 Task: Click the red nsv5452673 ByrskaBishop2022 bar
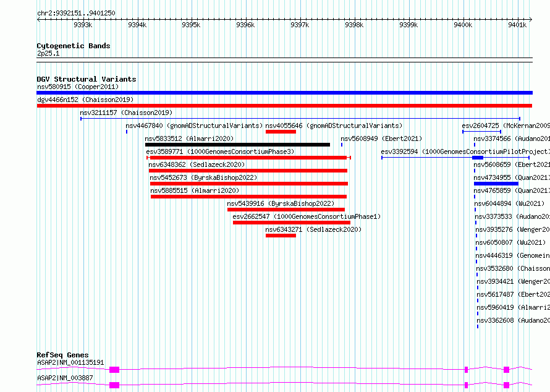pyautogui.click(x=249, y=184)
